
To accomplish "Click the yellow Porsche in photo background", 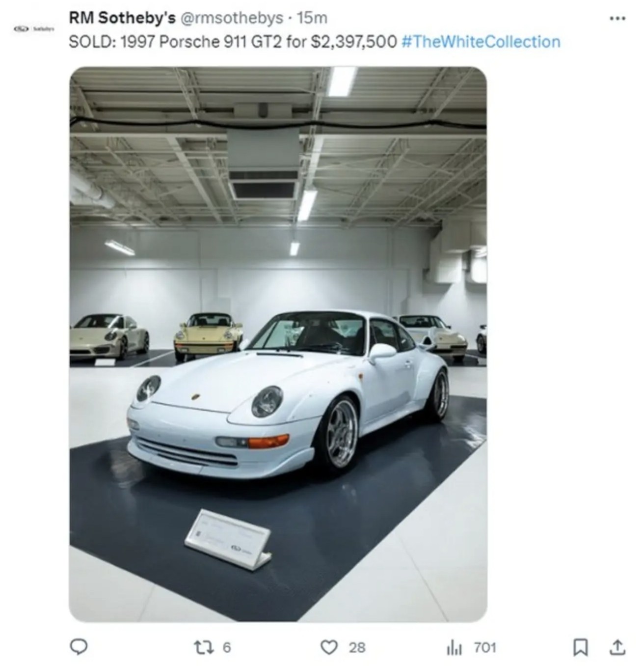I will click(208, 335).
